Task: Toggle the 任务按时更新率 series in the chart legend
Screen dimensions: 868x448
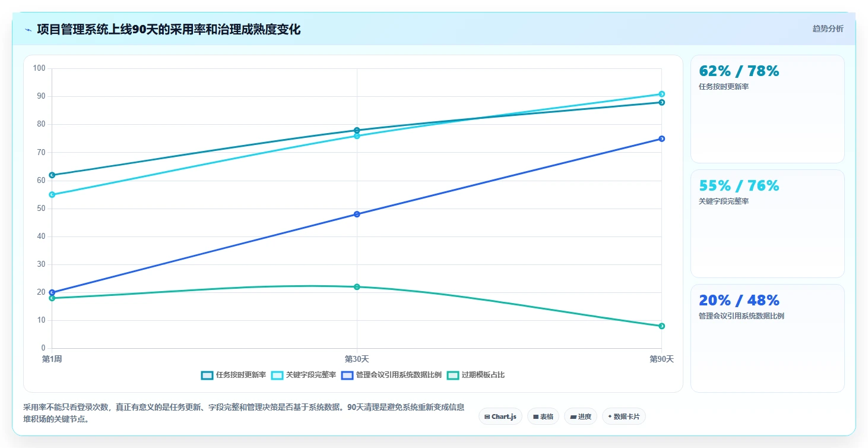Action: [234, 375]
